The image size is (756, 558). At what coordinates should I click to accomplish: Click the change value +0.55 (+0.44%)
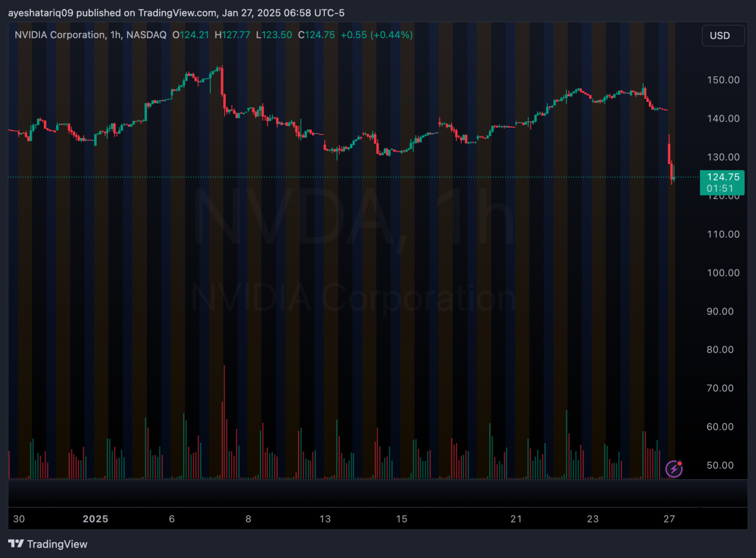point(377,35)
